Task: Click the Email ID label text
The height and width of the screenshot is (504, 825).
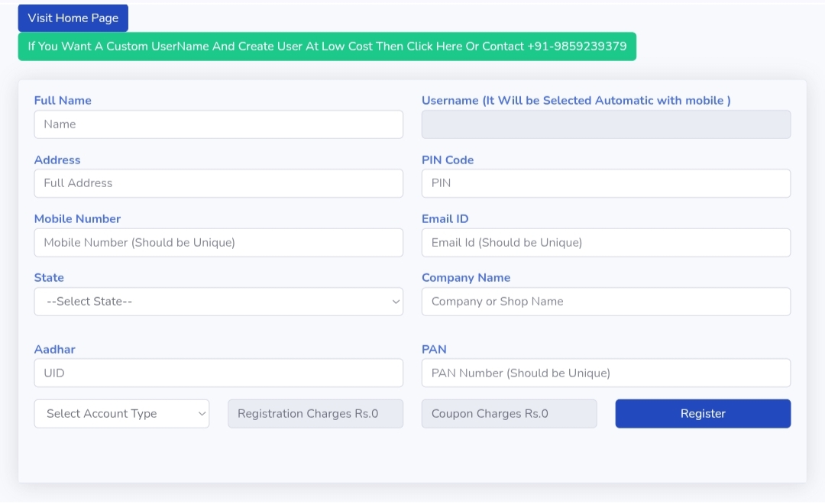Action: pos(445,219)
